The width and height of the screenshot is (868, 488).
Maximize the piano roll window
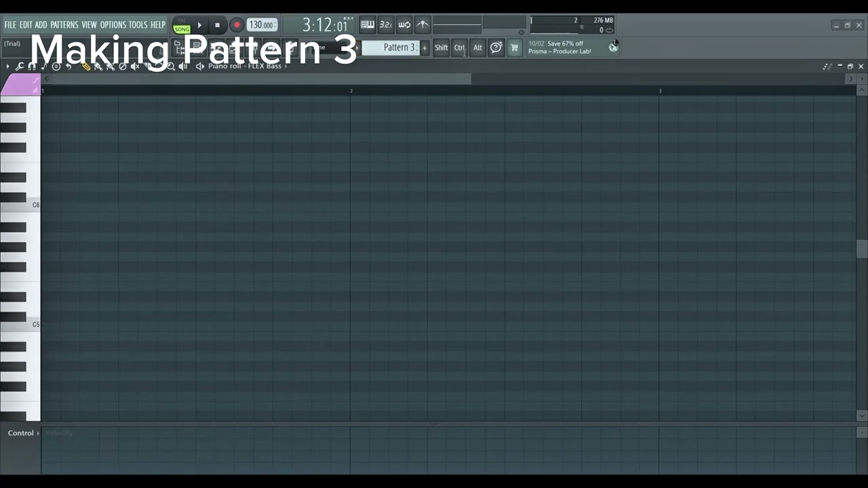850,66
